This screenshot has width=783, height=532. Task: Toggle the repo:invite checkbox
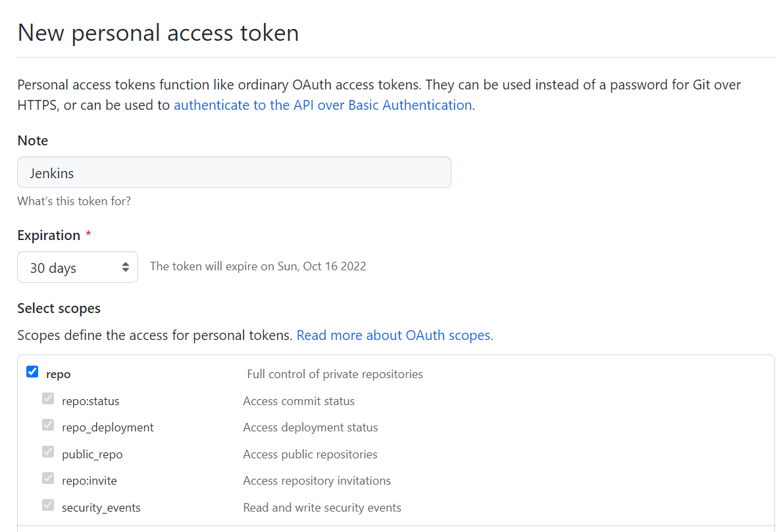tap(48, 478)
